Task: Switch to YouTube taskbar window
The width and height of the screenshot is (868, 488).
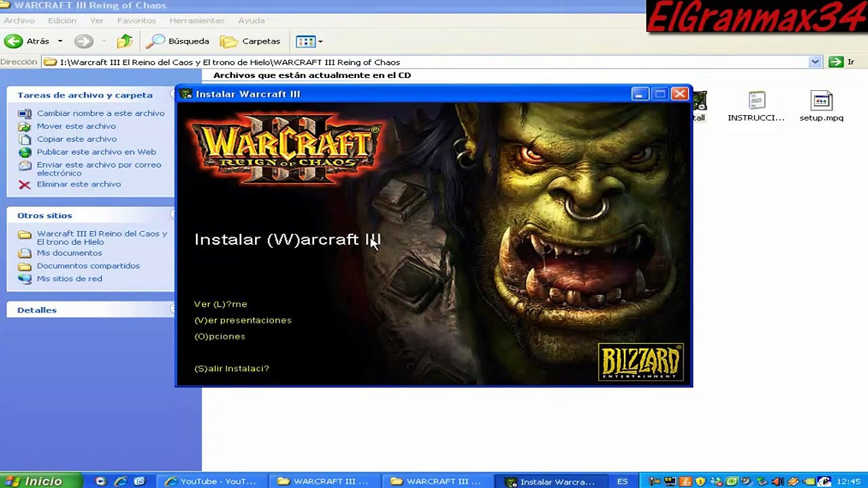Action: [212, 481]
